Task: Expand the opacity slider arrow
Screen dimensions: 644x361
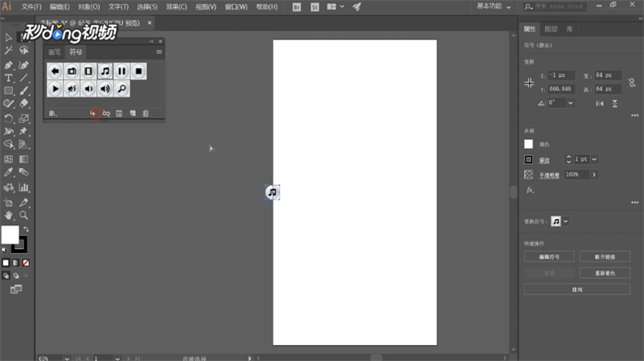Action: (594, 174)
